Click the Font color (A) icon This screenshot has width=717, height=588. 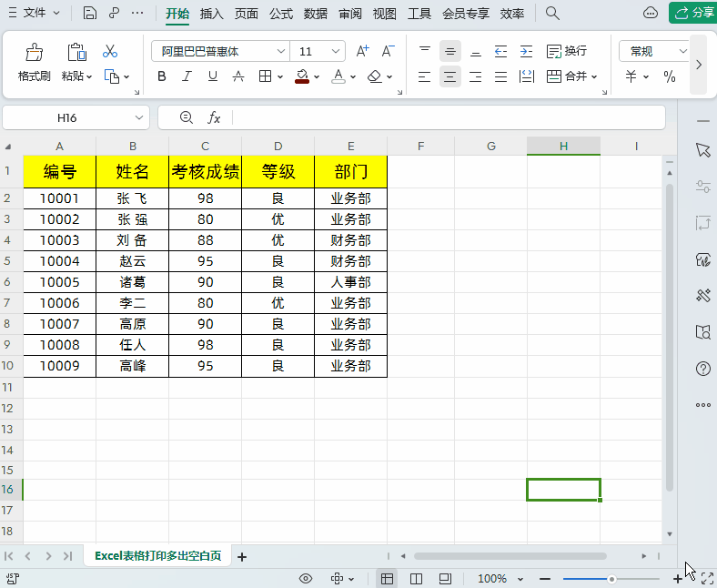tap(338, 76)
